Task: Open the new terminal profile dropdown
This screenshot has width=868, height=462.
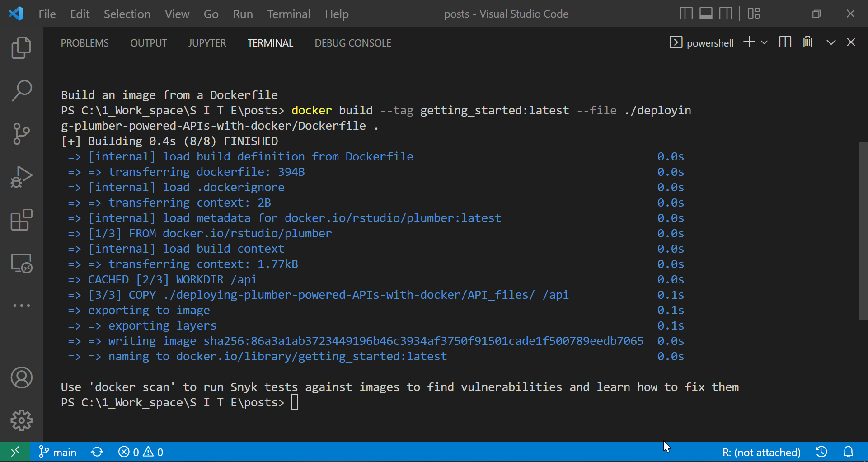Action: coord(765,42)
